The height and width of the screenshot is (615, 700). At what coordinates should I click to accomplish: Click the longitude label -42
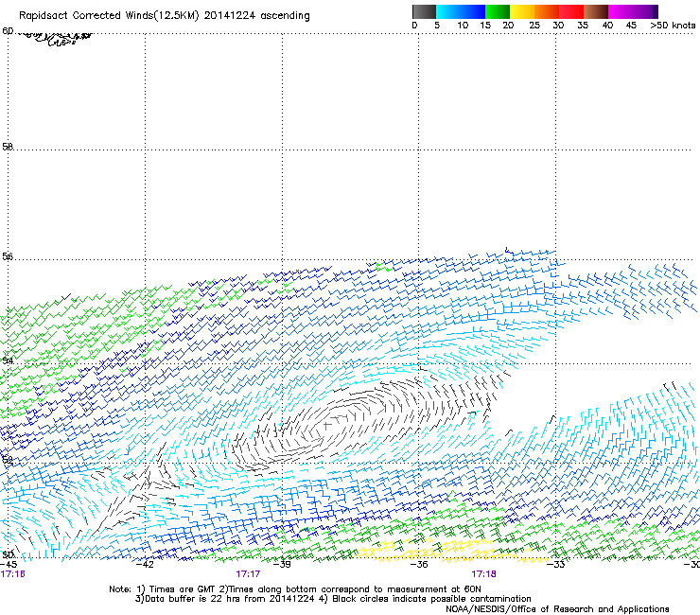145,564
